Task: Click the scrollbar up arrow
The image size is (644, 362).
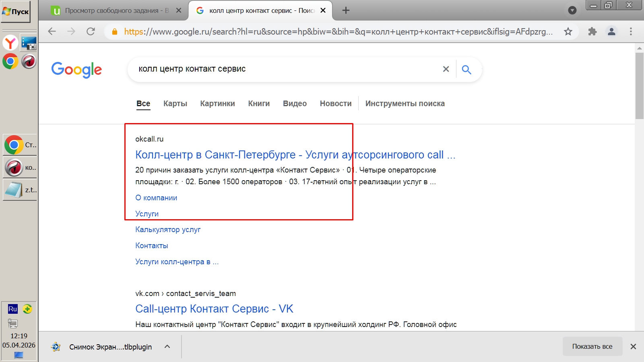Action: pyautogui.click(x=640, y=48)
